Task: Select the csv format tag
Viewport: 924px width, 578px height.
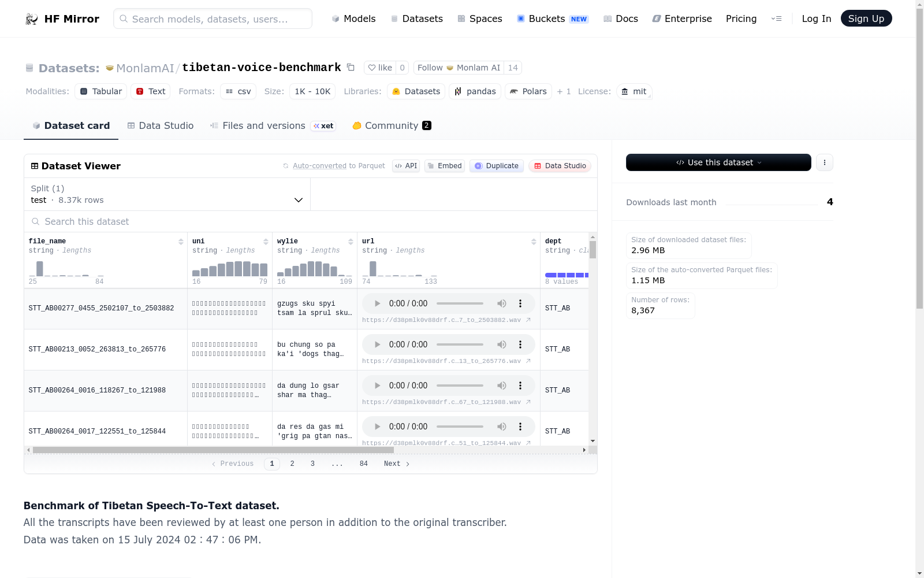Action: click(x=238, y=91)
